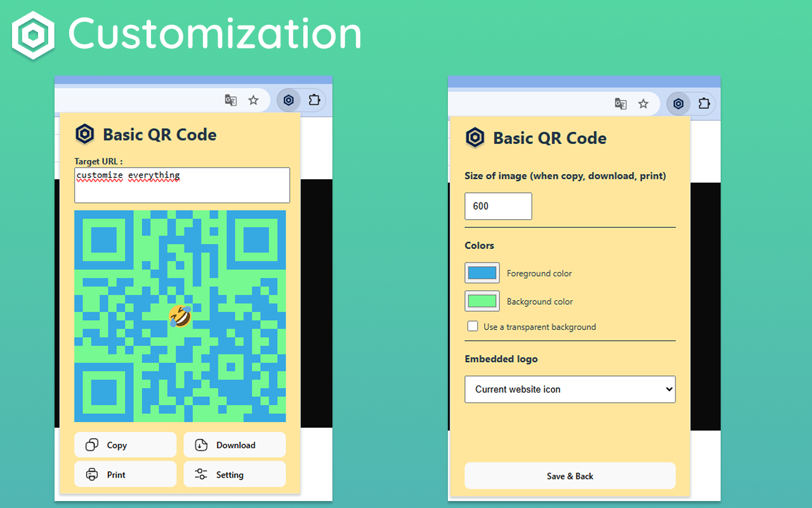Click the Foreground color label
The width and height of the screenshot is (812, 508).
pyautogui.click(x=539, y=274)
